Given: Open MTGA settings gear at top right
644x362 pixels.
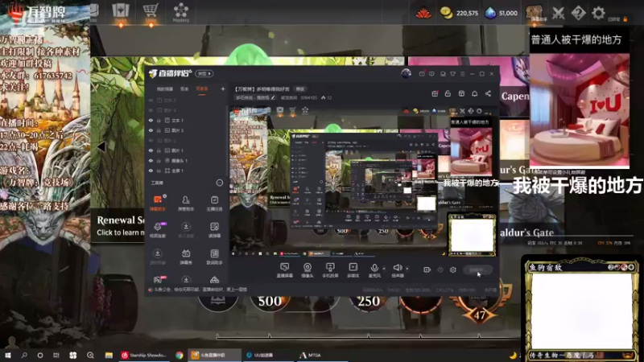Looking at the screenshot, I should pyautogui.click(x=598, y=13).
